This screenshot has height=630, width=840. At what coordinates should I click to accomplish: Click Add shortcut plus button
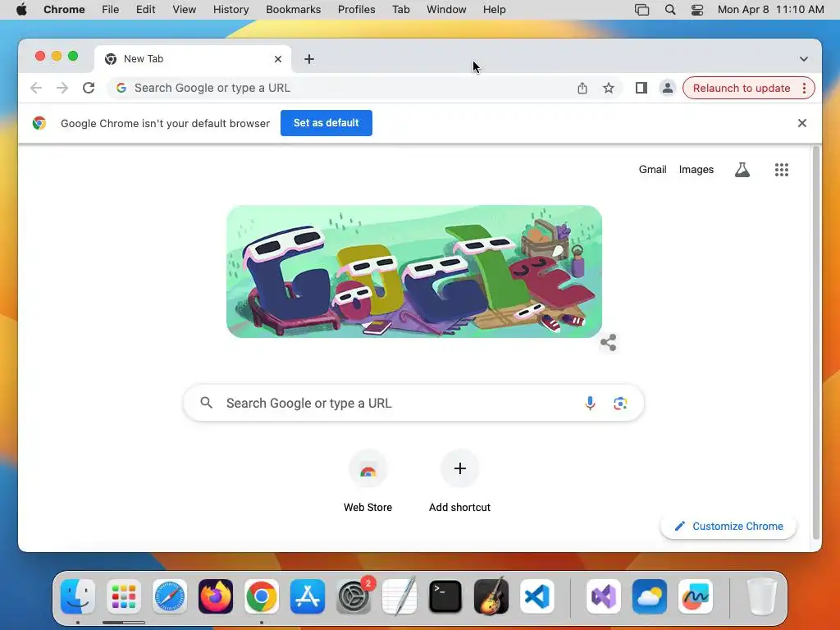[x=459, y=468]
